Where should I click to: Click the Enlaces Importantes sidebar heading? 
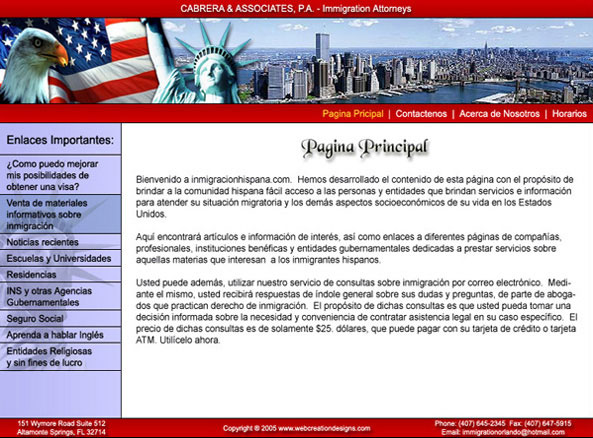click(60, 140)
